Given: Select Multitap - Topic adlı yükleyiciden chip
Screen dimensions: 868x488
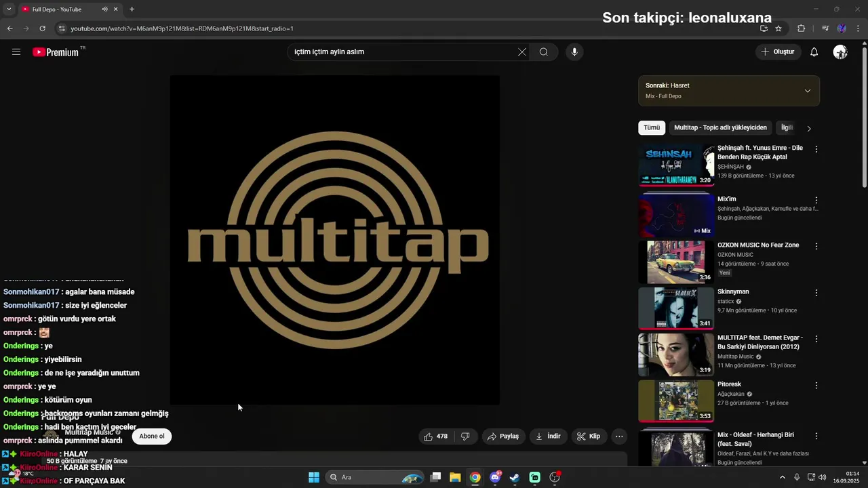Looking at the screenshot, I should click(720, 127).
